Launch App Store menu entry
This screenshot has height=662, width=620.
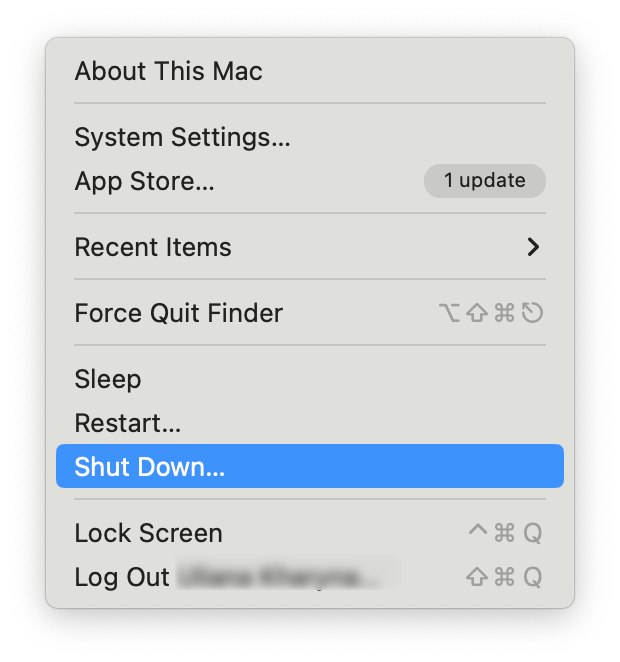pos(144,181)
